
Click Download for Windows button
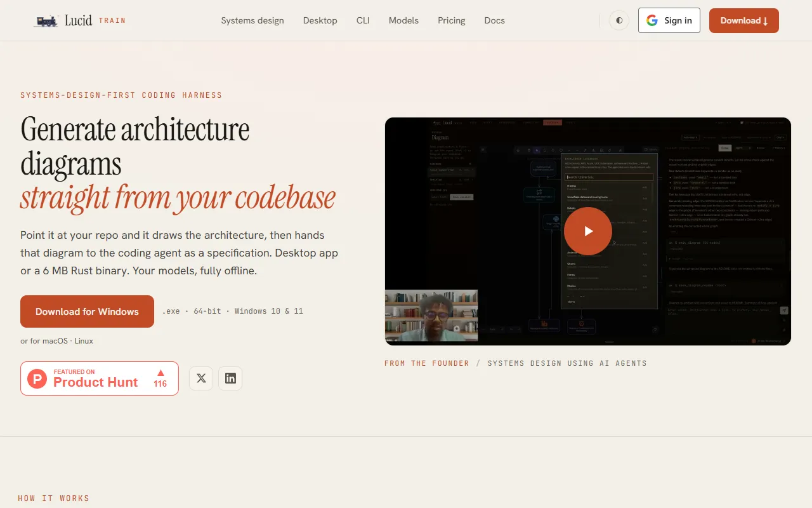click(87, 311)
